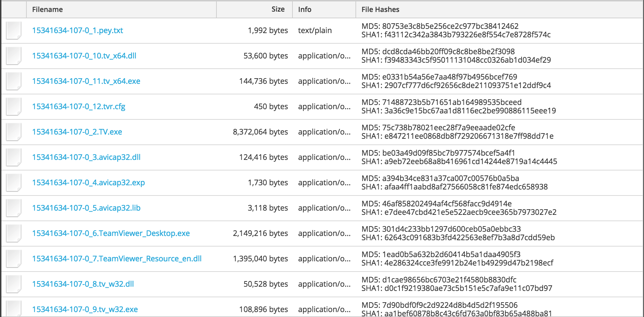Open 15341634-107-0_1.pey.txt file link
This screenshot has height=317, width=644.
[77, 31]
